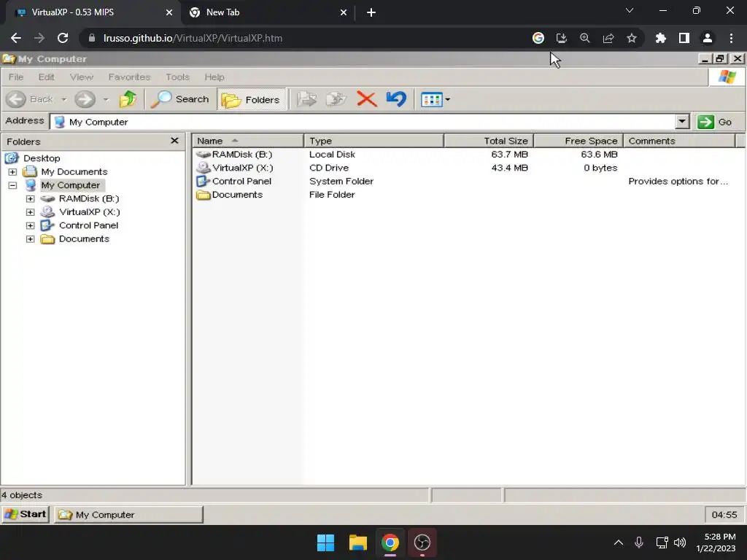
Task: Click the Move To toolbar icon
Action: pyautogui.click(x=307, y=99)
